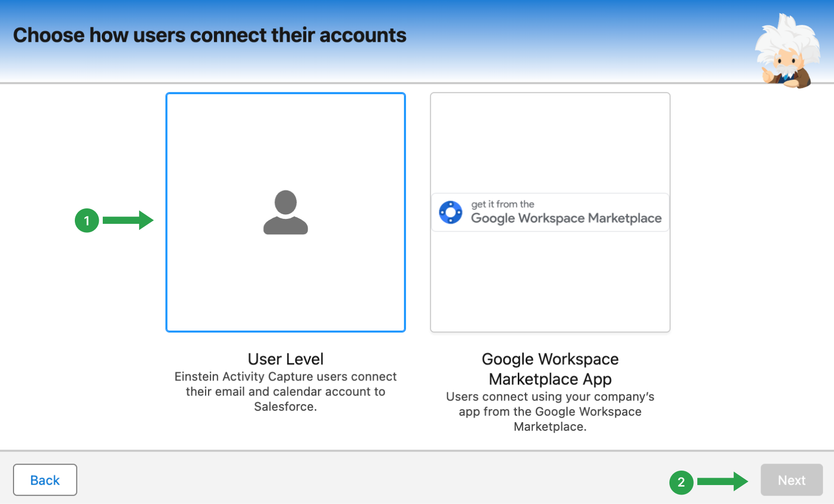Click the blue Google Workspace Marketplace logo icon
This screenshot has width=834, height=504.
(450, 212)
